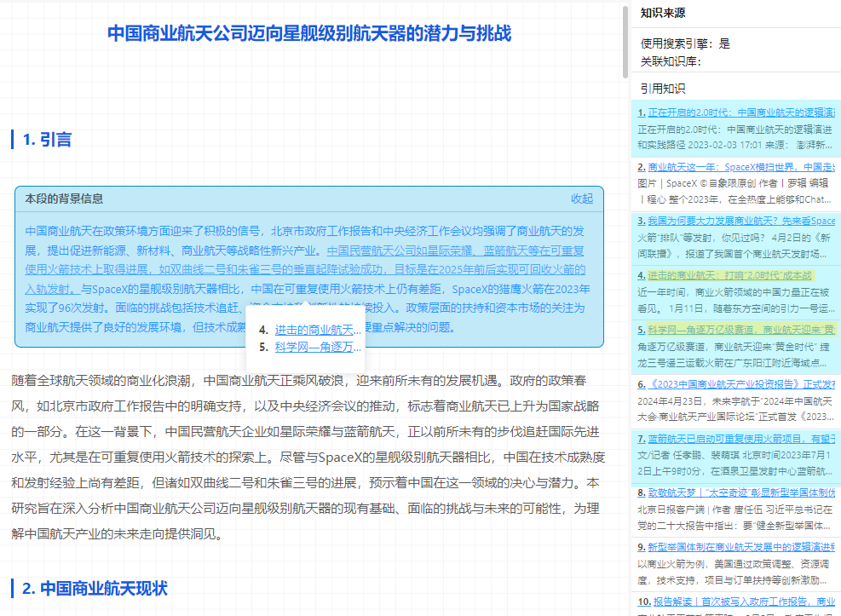Click the 关联知识库 label in sidebar
Screen dimensions: 841x616
pos(669,62)
